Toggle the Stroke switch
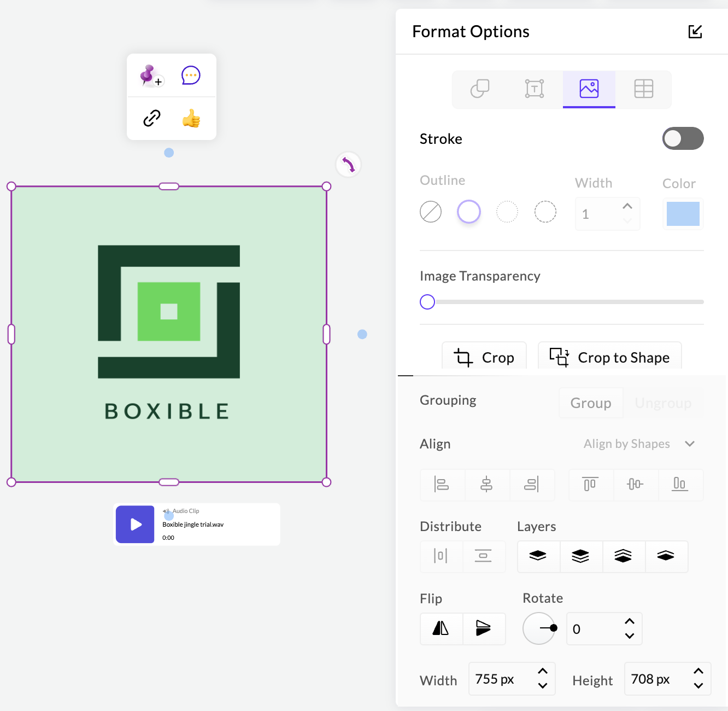728x711 pixels. 683,138
